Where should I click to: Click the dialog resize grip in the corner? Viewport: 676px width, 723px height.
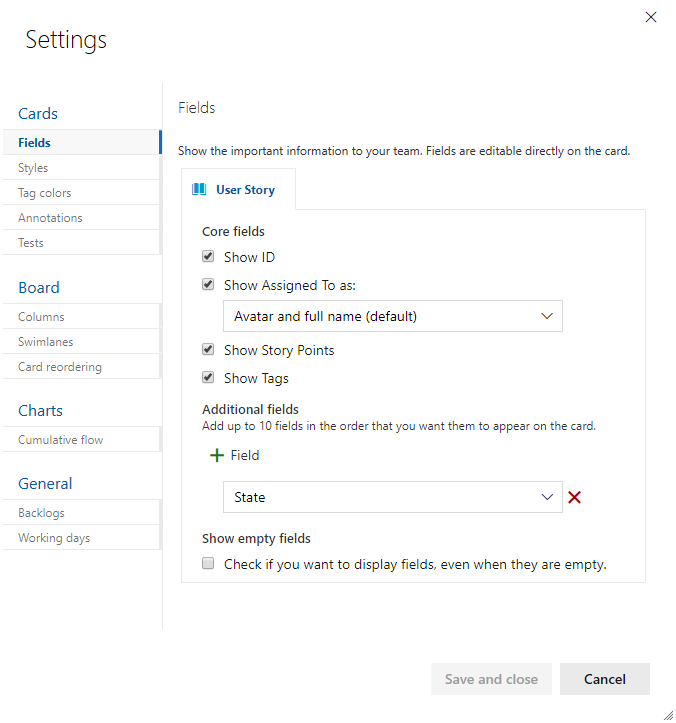click(x=668, y=715)
